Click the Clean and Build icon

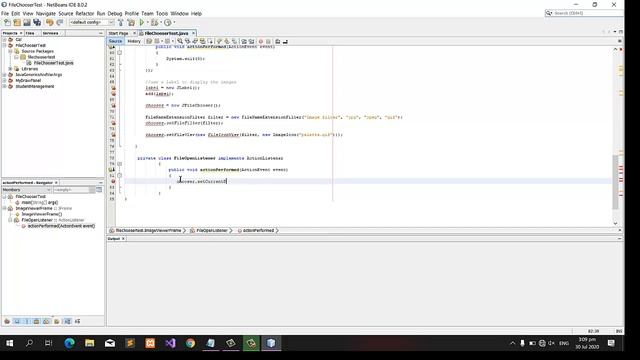(131, 22)
